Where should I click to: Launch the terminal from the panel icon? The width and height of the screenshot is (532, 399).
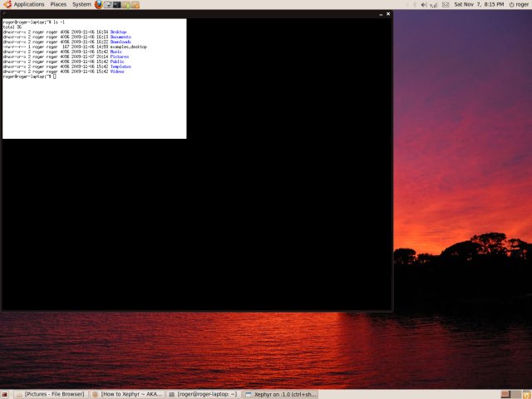pyautogui.click(x=117, y=5)
